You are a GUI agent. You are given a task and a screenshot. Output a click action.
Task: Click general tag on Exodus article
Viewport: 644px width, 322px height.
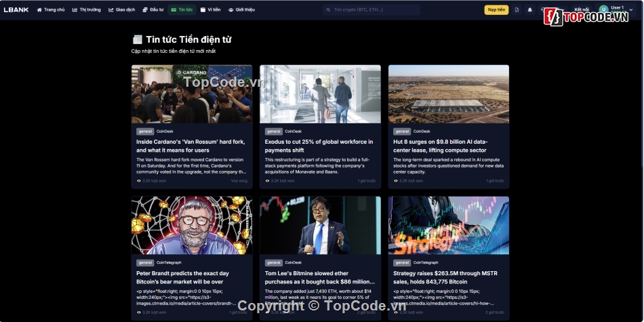point(274,132)
